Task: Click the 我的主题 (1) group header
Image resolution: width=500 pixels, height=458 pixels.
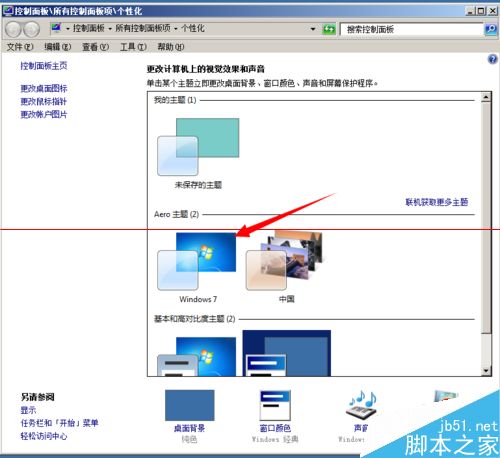Action: click(x=175, y=100)
